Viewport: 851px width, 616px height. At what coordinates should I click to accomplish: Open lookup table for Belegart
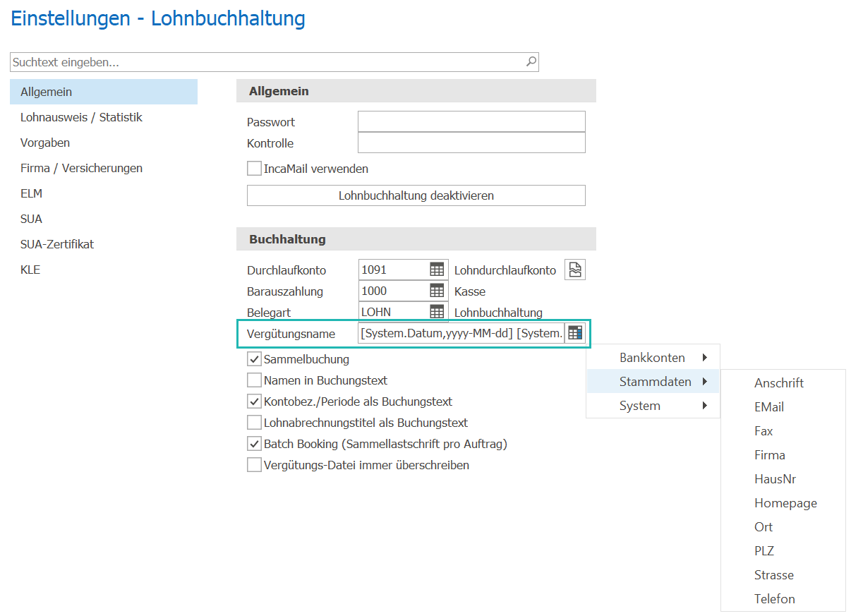click(x=437, y=312)
